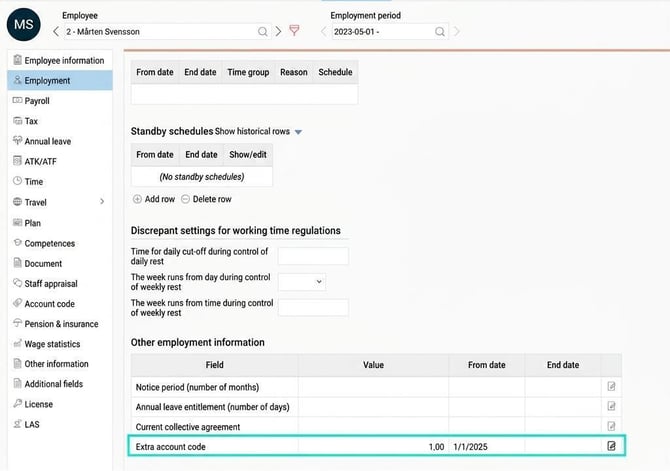The height and width of the screenshot is (471, 670).
Task: Click the ATK/ATF sidebar icon
Action: (17, 161)
